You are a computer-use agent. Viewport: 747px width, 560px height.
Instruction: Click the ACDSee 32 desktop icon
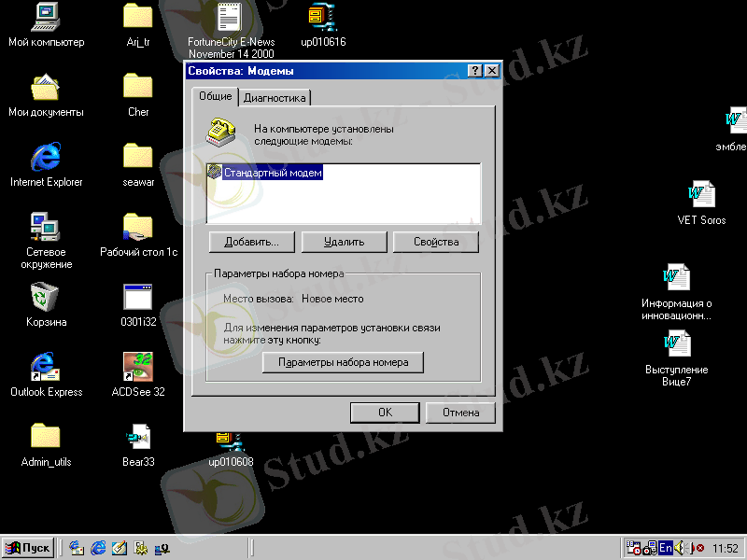[x=138, y=368]
